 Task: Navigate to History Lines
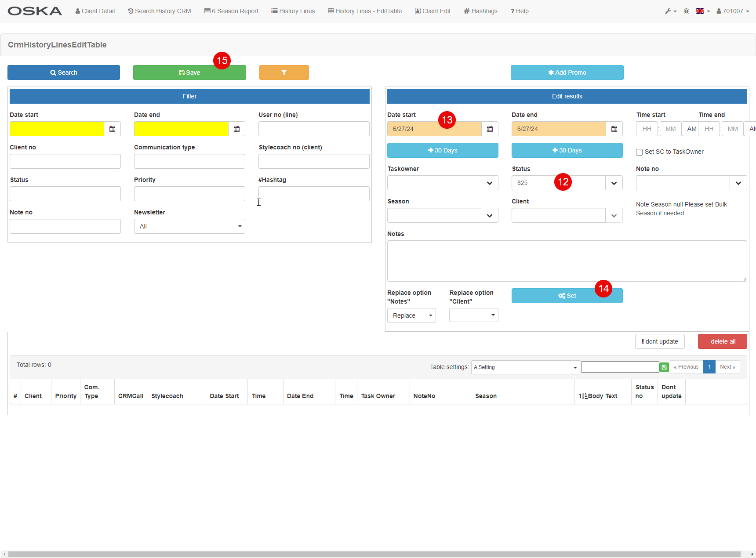[293, 11]
